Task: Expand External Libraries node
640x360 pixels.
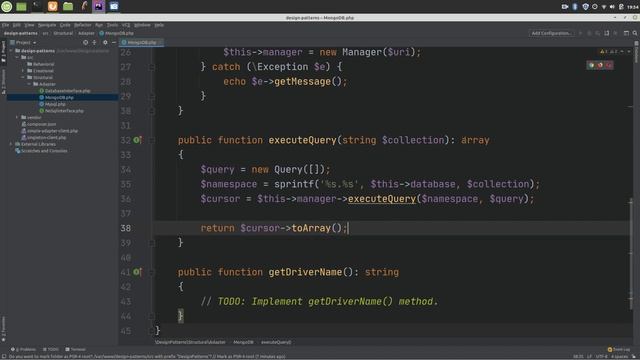Action: click(11, 144)
